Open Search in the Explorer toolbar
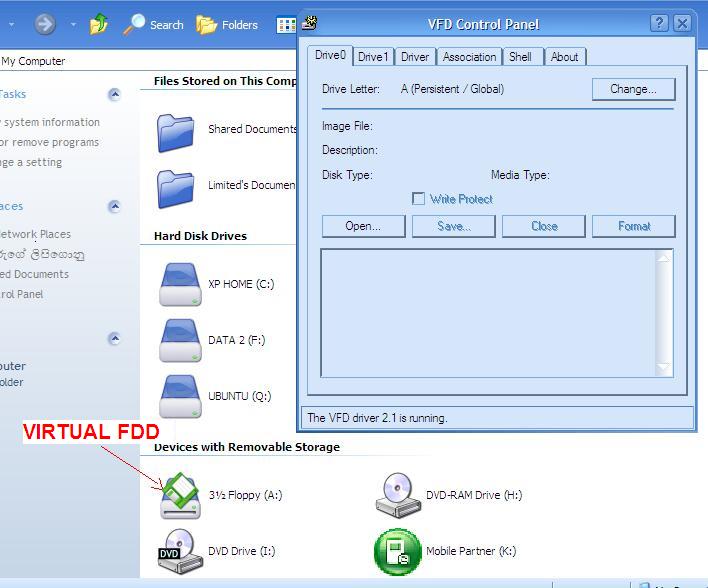This screenshot has width=708, height=588. (154, 24)
